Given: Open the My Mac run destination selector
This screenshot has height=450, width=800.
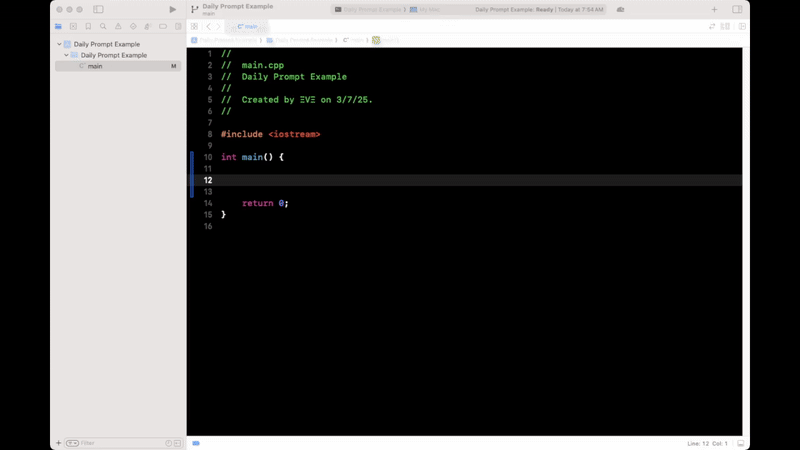Looking at the screenshot, I should [428, 10].
